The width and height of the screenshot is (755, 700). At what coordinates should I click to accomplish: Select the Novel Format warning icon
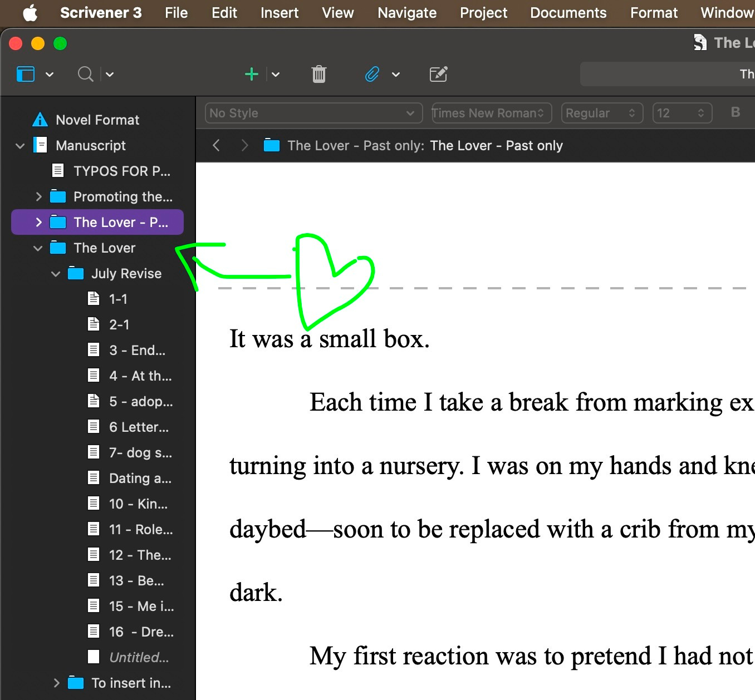pyautogui.click(x=40, y=119)
